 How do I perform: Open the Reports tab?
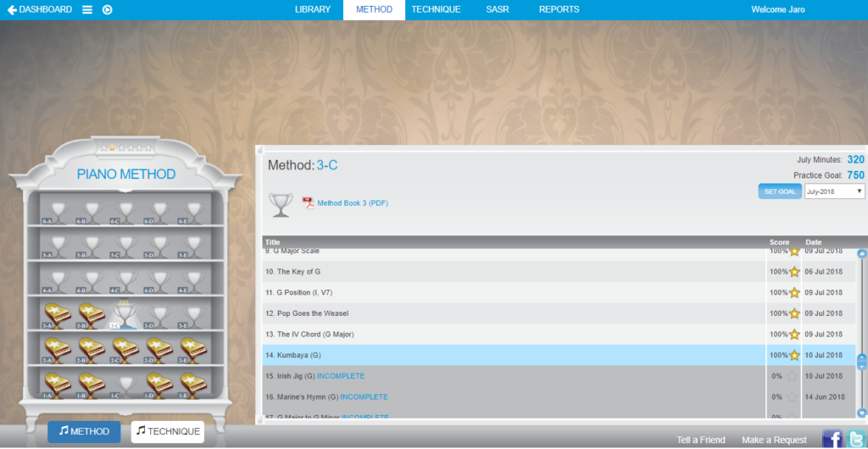pyautogui.click(x=559, y=9)
